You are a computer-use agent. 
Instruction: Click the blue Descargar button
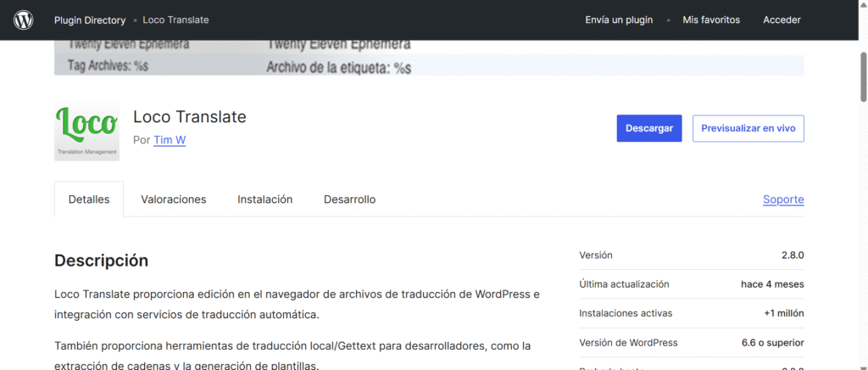tap(649, 128)
